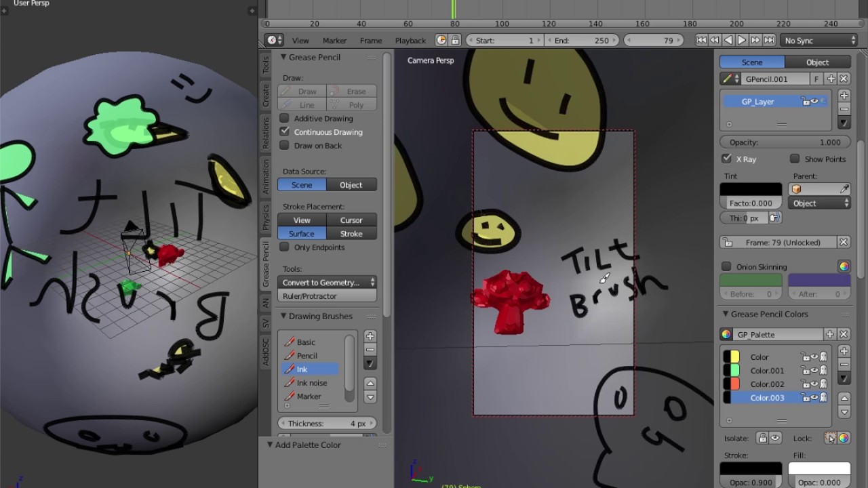Set stroke placement to Stroke
This screenshot has height=488, width=868.
coord(351,233)
